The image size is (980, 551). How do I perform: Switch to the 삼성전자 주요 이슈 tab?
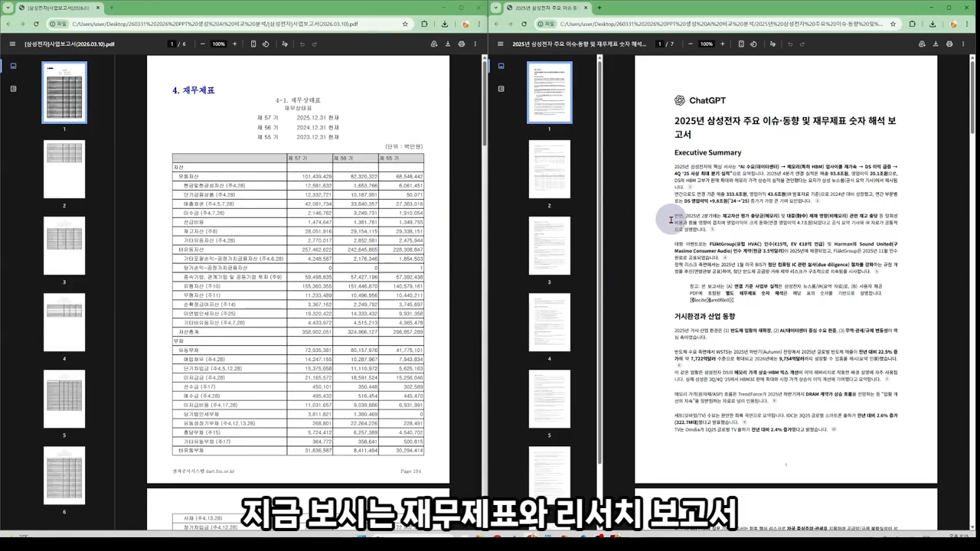(547, 8)
